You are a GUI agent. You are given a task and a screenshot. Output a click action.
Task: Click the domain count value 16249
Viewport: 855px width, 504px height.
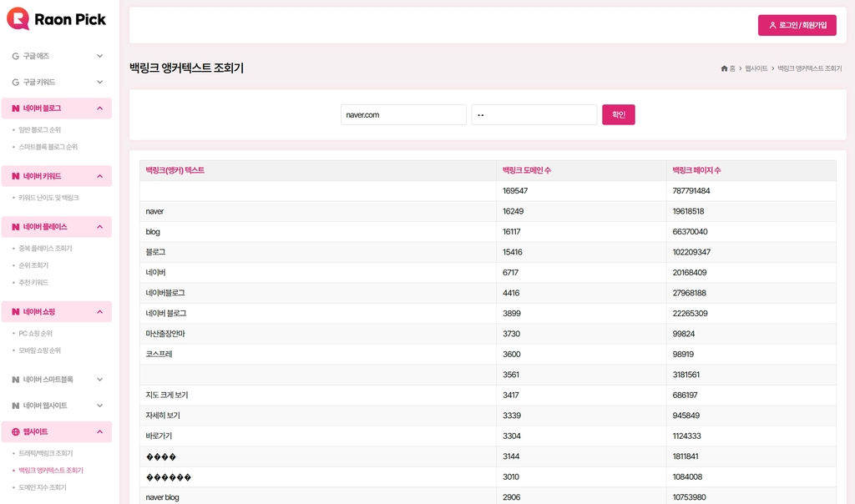pyautogui.click(x=513, y=211)
